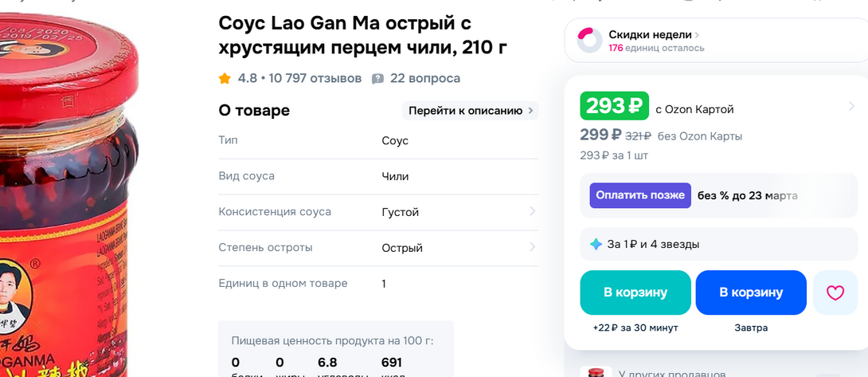Click the Густой consistency value

click(400, 212)
